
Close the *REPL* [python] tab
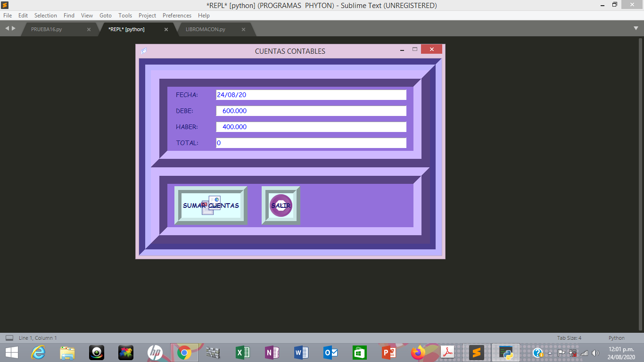pyautogui.click(x=166, y=29)
